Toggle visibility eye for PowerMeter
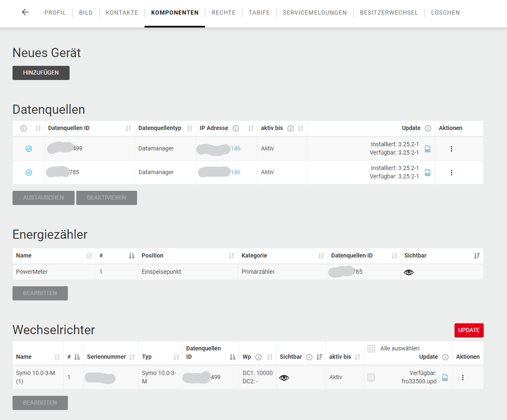This screenshot has width=507, height=420. click(x=409, y=272)
